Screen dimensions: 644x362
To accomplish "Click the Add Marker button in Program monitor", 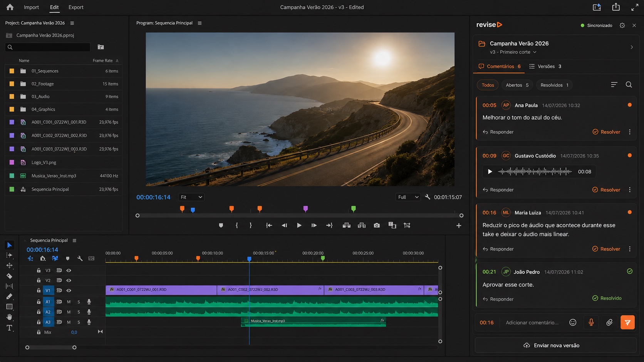I will [221, 225].
